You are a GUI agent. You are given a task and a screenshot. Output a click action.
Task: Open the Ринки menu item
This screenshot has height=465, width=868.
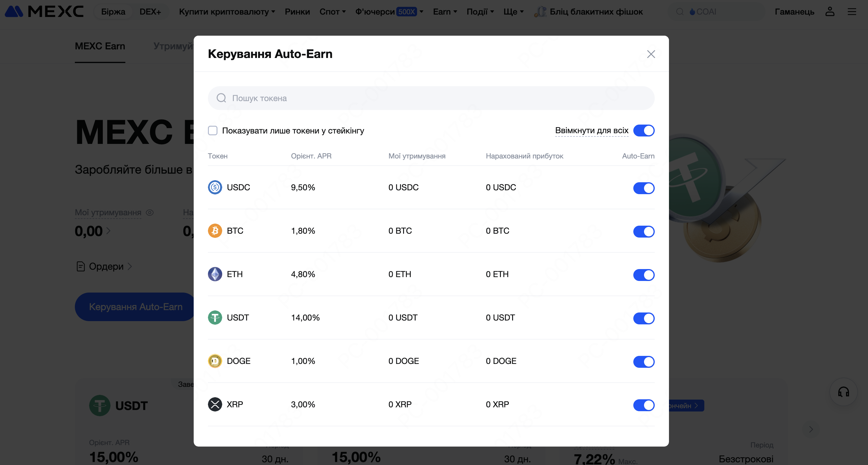click(x=297, y=12)
